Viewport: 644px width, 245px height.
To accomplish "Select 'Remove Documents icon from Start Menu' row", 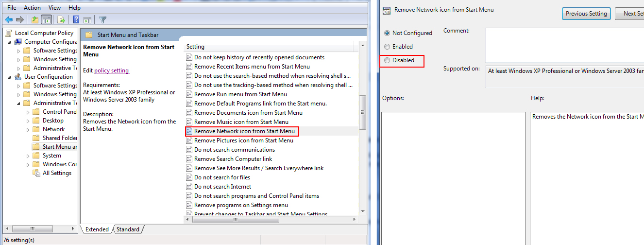I will point(248,113).
